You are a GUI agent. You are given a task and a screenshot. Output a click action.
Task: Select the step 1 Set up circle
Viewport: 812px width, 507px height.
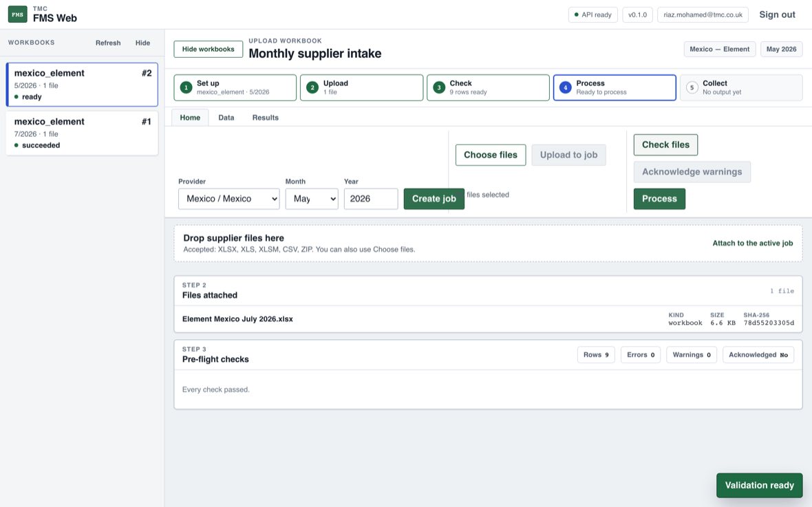(x=186, y=87)
